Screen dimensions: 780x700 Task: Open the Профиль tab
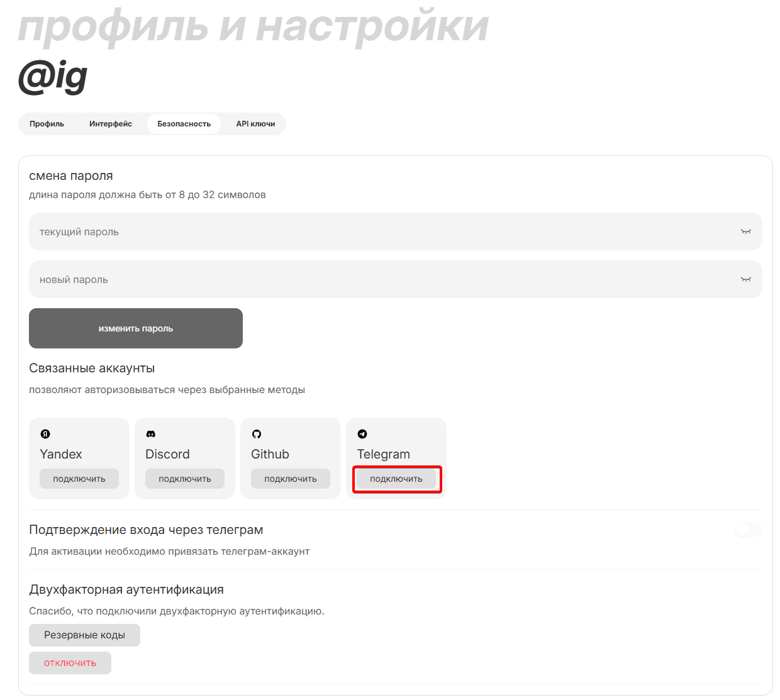click(x=47, y=124)
